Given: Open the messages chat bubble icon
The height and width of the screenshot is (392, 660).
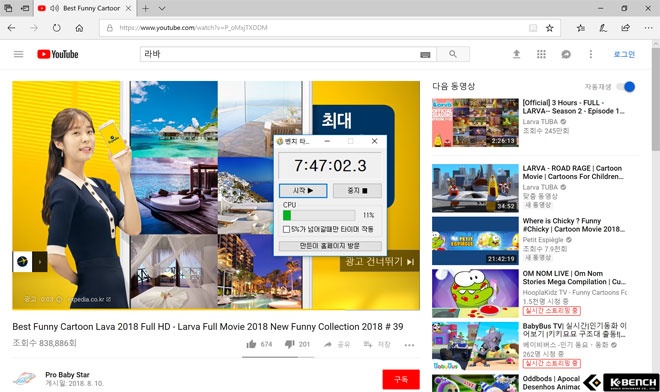Looking at the screenshot, I should pos(566,54).
